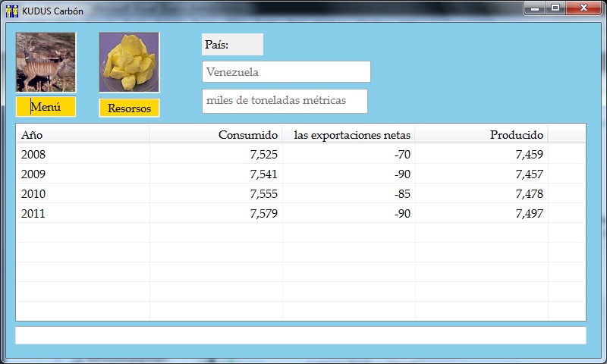
Task: Open the Resorsos button
Action: pos(129,108)
